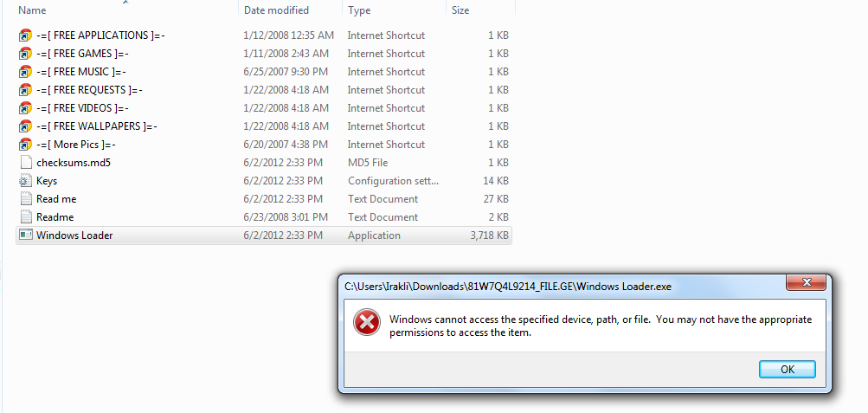This screenshot has height=413, width=868.
Task: Select the Read me text document
Action: point(56,199)
